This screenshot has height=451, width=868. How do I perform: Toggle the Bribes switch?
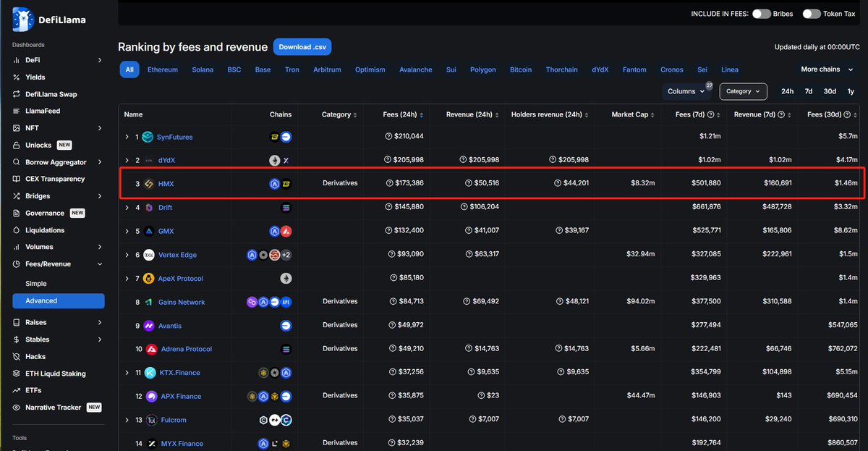(x=761, y=14)
